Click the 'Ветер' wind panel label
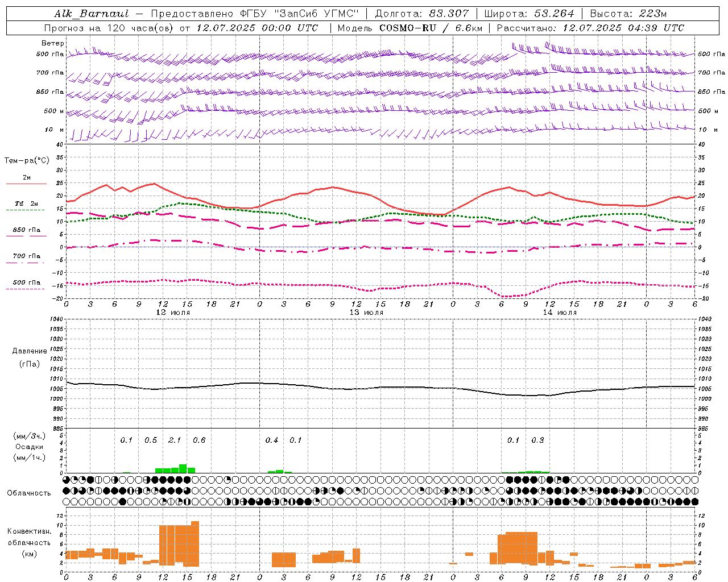 (53, 43)
